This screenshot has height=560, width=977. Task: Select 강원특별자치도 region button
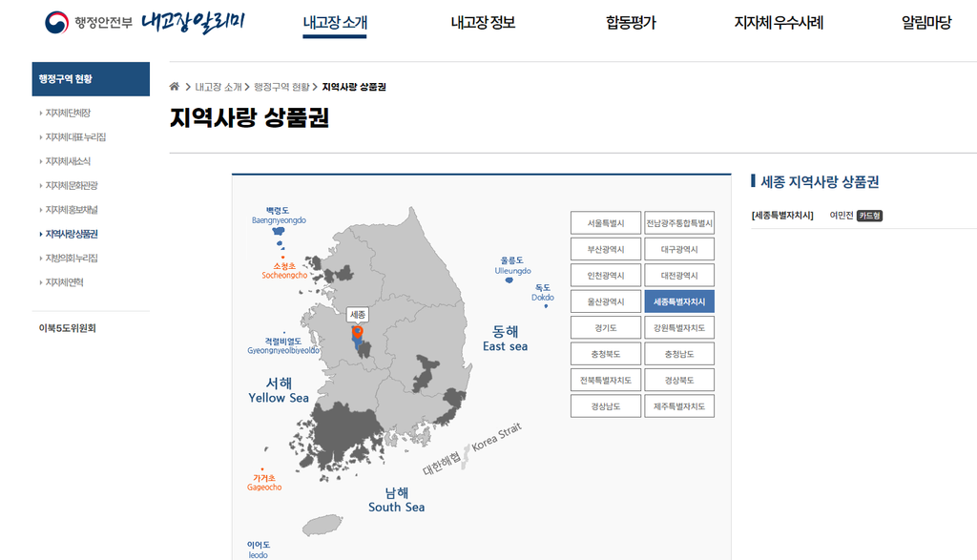pyautogui.click(x=679, y=327)
